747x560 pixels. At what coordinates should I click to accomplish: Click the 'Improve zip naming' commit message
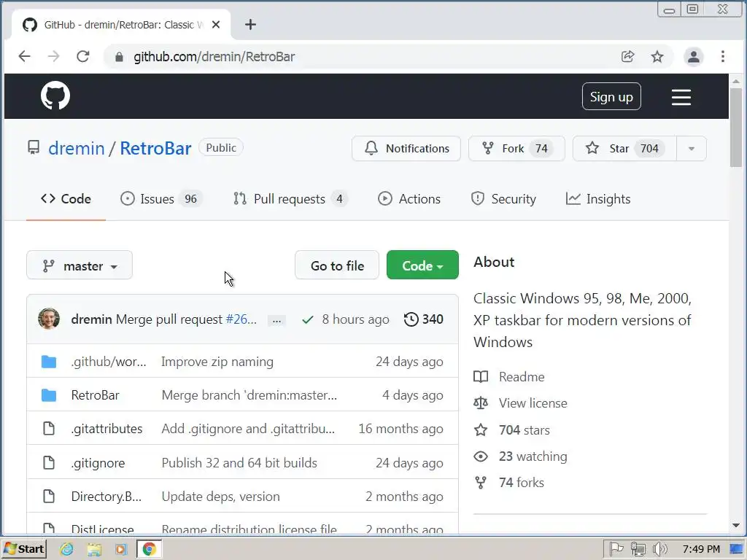pos(217,362)
